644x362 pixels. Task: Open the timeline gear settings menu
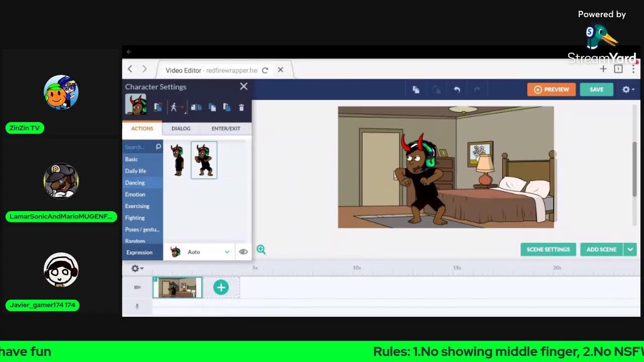point(137,268)
